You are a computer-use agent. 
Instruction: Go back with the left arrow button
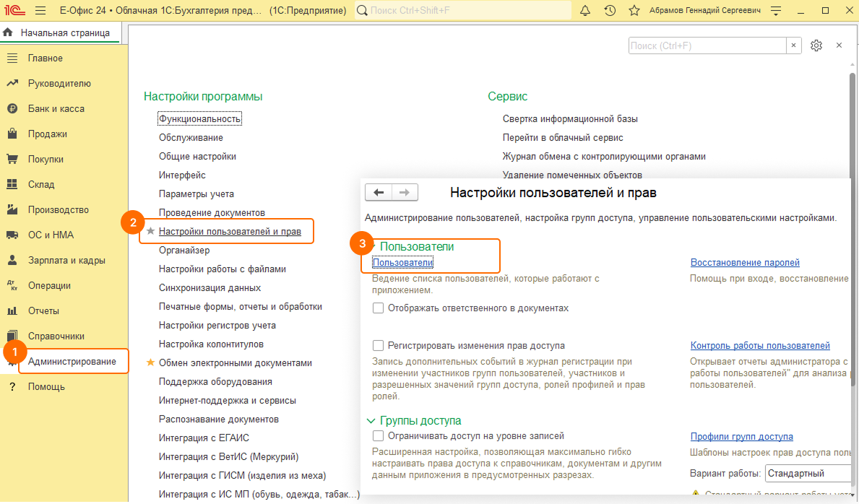pyautogui.click(x=379, y=192)
